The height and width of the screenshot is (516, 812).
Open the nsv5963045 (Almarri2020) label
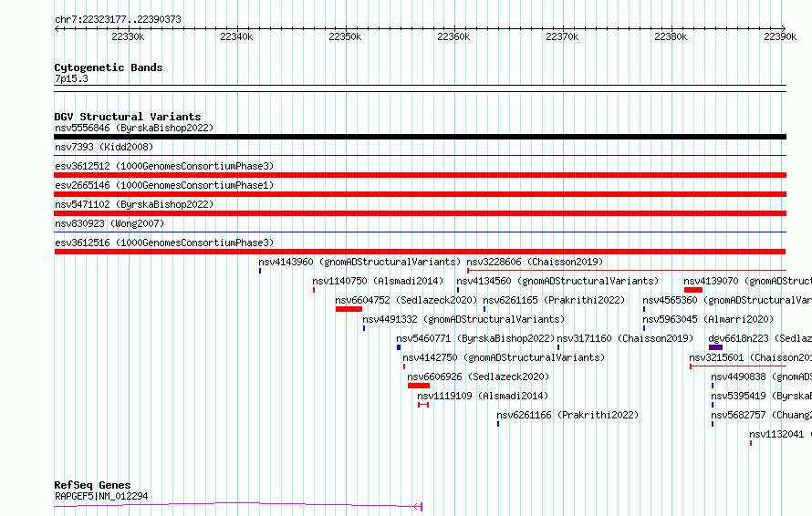[x=708, y=319]
